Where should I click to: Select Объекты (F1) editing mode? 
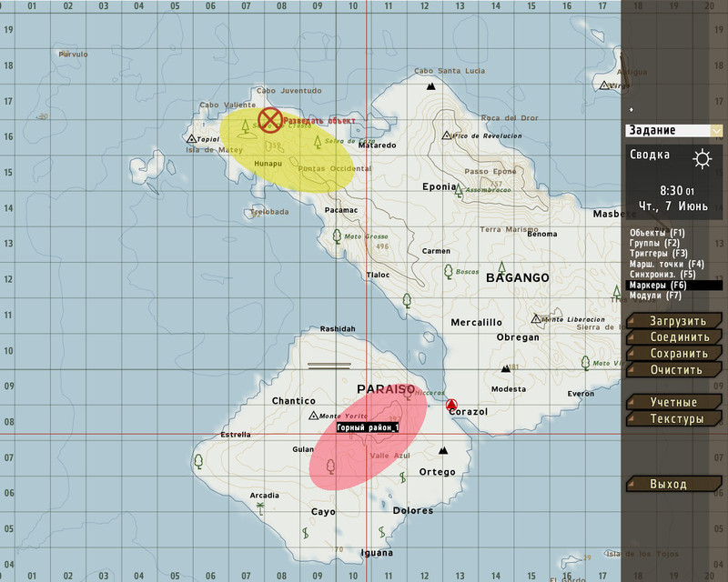click(657, 233)
